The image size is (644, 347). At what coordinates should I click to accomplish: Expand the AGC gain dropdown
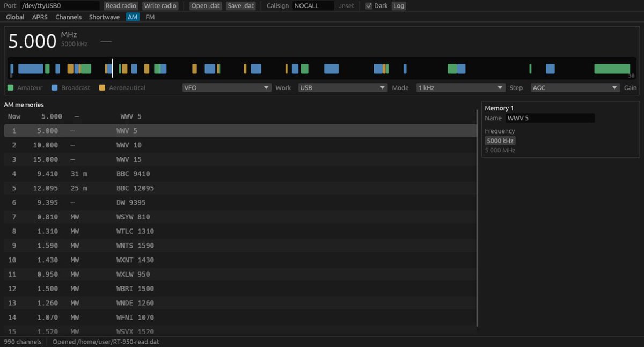(x=575, y=87)
